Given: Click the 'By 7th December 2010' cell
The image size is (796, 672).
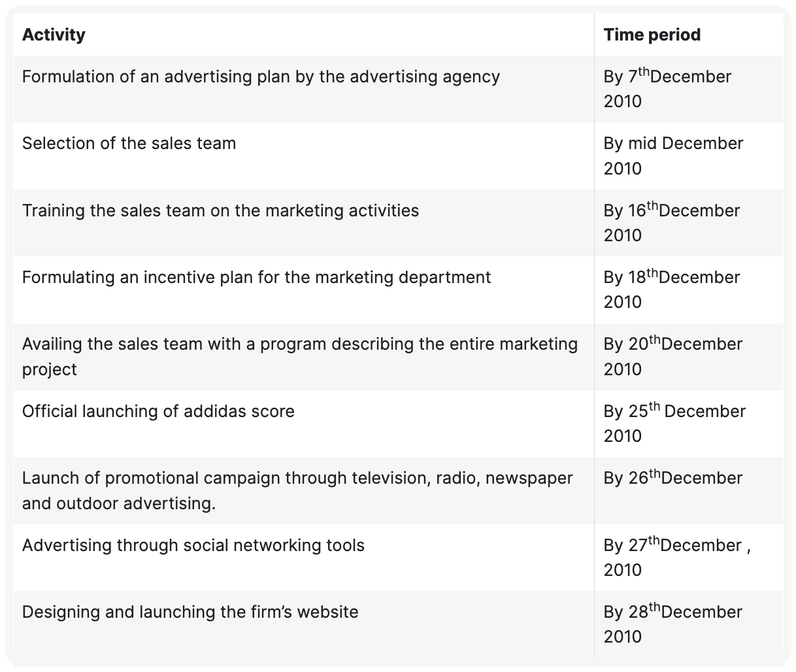Looking at the screenshot, I should [667, 89].
